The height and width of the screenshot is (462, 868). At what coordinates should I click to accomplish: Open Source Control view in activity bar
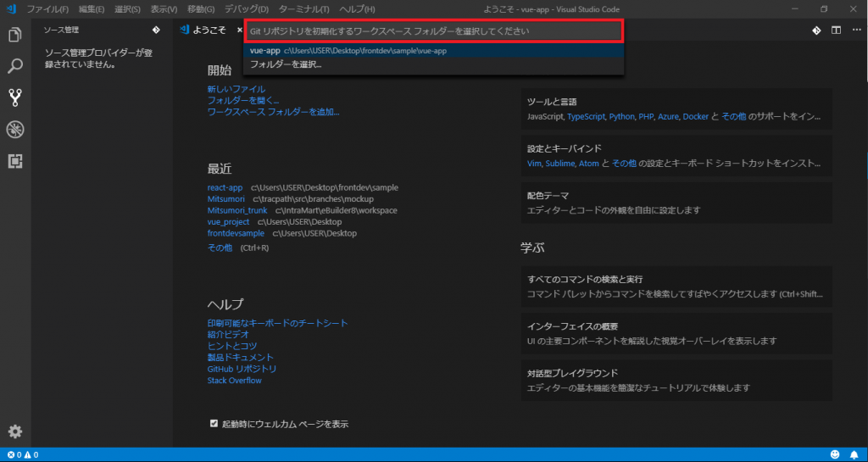pyautogui.click(x=15, y=98)
